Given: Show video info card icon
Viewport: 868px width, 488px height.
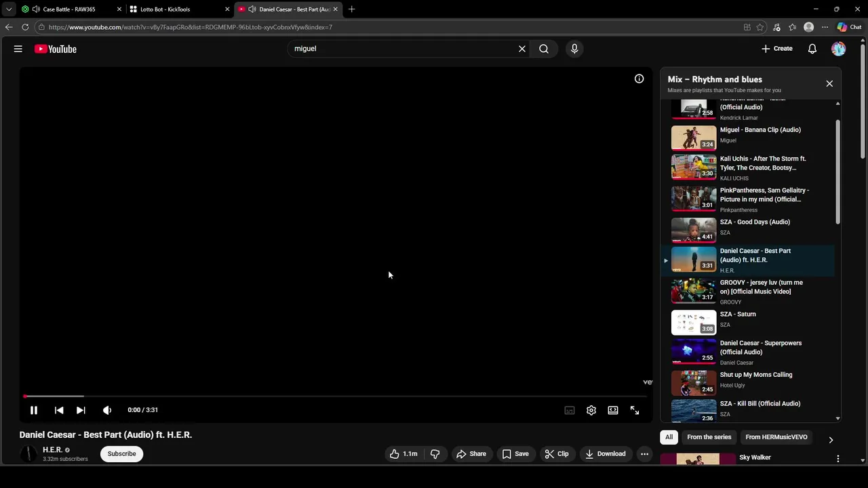Looking at the screenshot, I should (x=639, y=79).
